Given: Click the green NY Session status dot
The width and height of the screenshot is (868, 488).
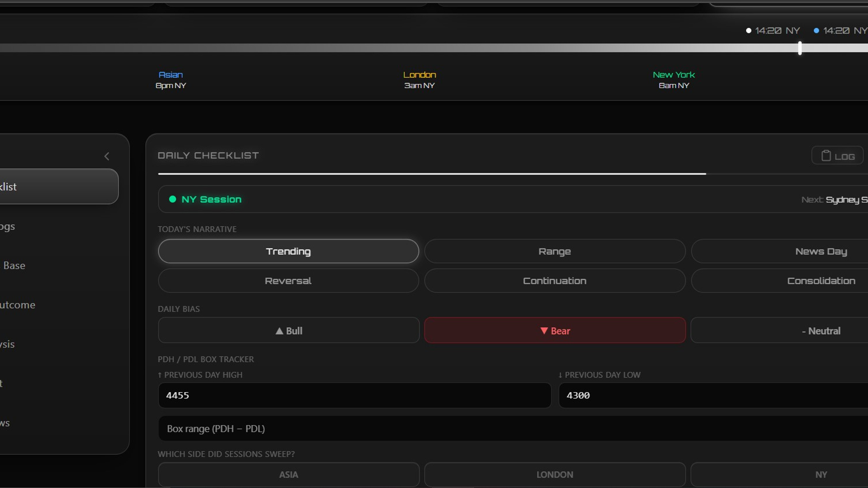Looking at the screenshot, I should pyautogui.click(x=172, y=199).
